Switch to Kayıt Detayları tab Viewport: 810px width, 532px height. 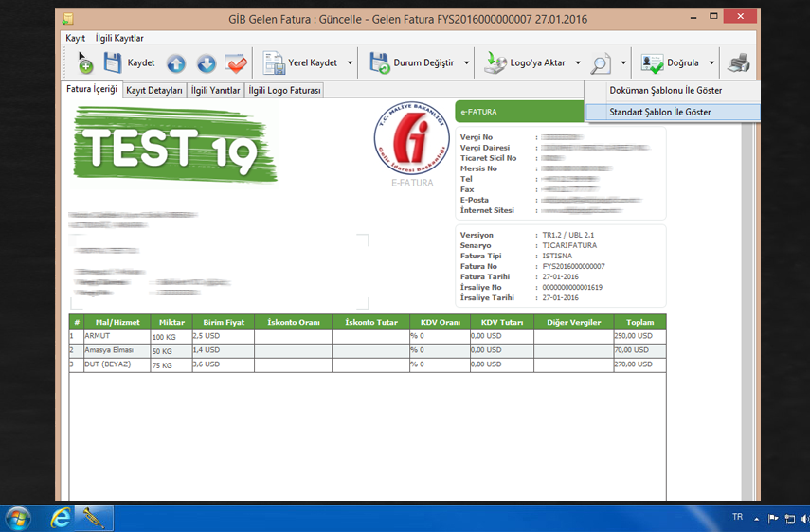153,90
